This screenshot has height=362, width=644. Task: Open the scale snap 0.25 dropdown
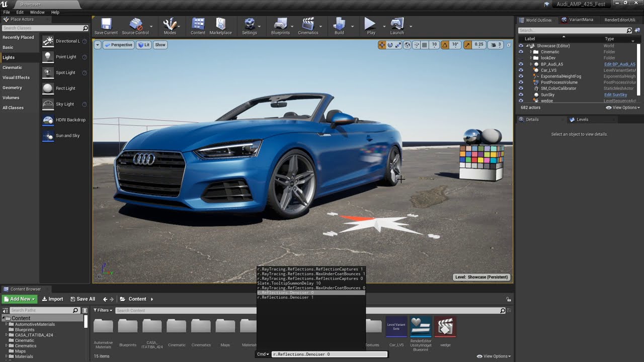pos(479,45)
